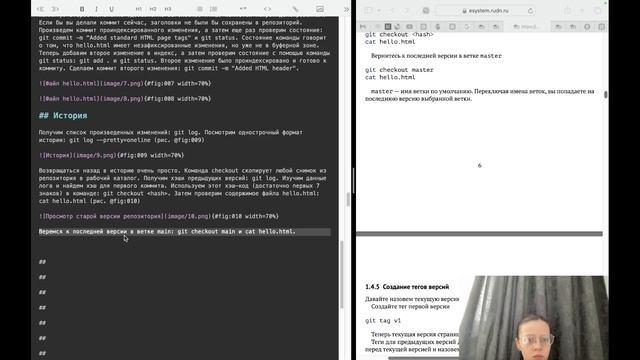The image size is (640, 360).
Task: Increase indent in the editor toolbar
Action: pos(55,9)
